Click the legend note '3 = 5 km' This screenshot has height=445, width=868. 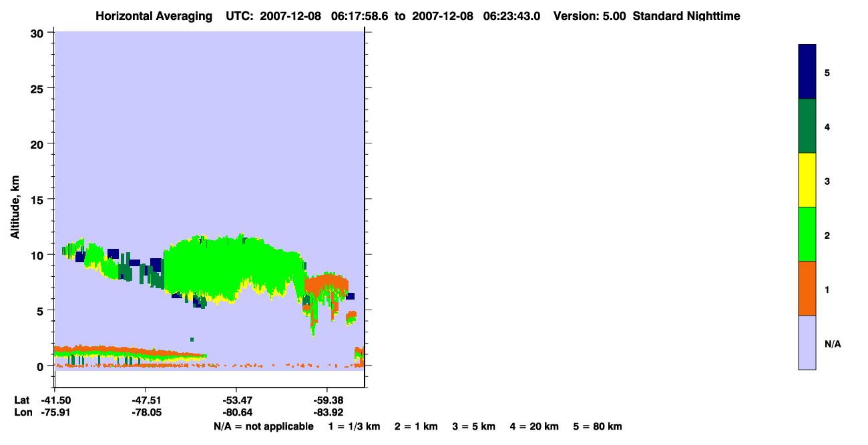[474, 426]
